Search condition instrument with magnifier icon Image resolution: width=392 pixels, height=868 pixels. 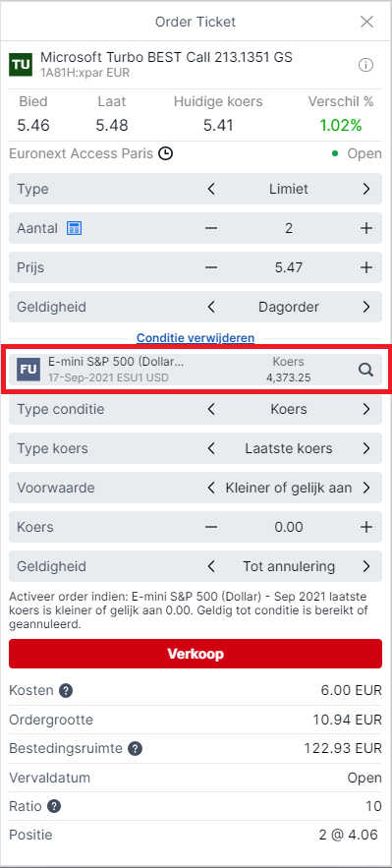click(365, 370)
